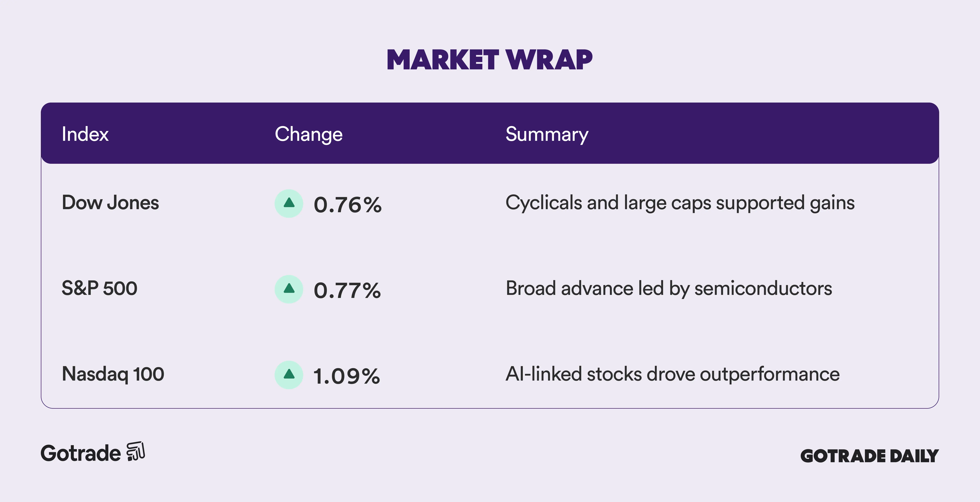Select the Index column header
This screenshot has height=502, width=980.
click(x=85, y=134)
